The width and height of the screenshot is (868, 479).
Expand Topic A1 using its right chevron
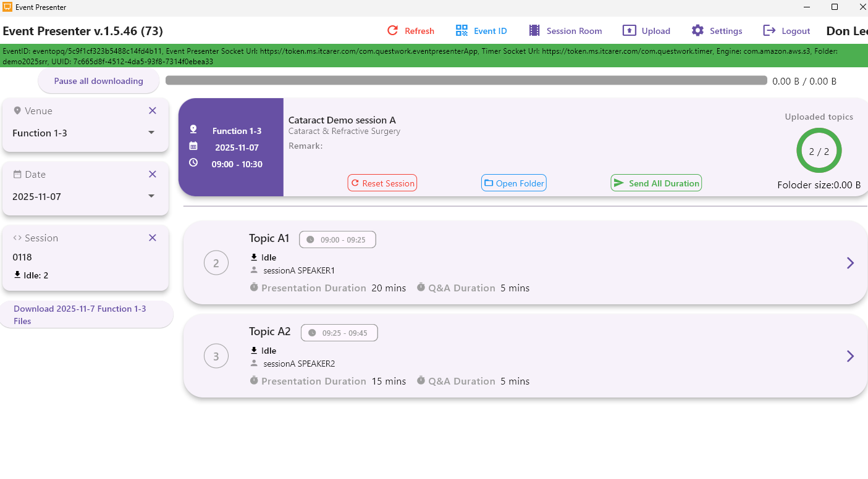pos(850,263)
